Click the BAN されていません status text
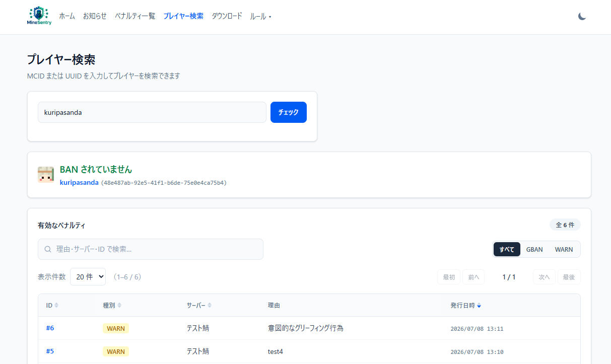611x364 pixels. pos(96,170)
